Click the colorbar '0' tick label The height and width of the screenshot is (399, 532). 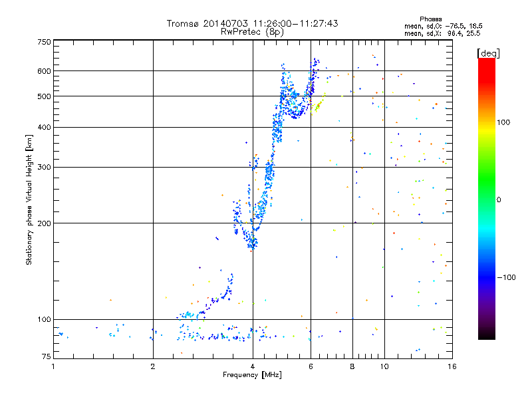point(499,199)
